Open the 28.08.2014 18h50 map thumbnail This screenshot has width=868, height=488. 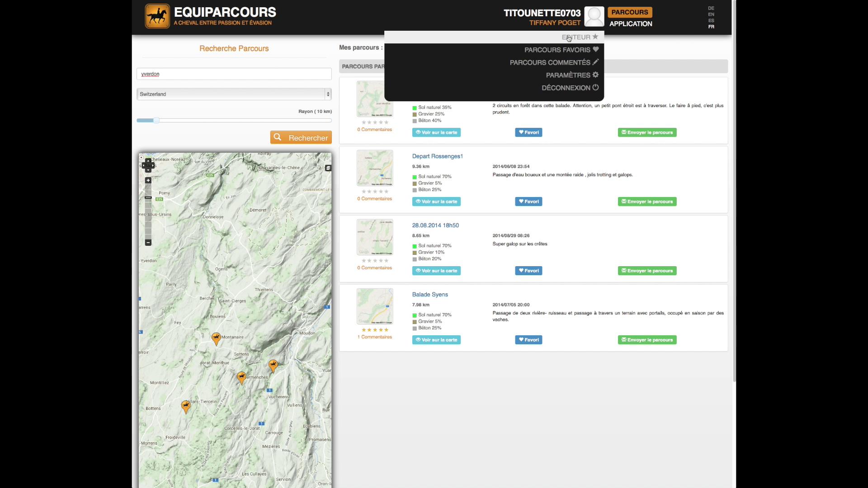[x=375, y=237]
